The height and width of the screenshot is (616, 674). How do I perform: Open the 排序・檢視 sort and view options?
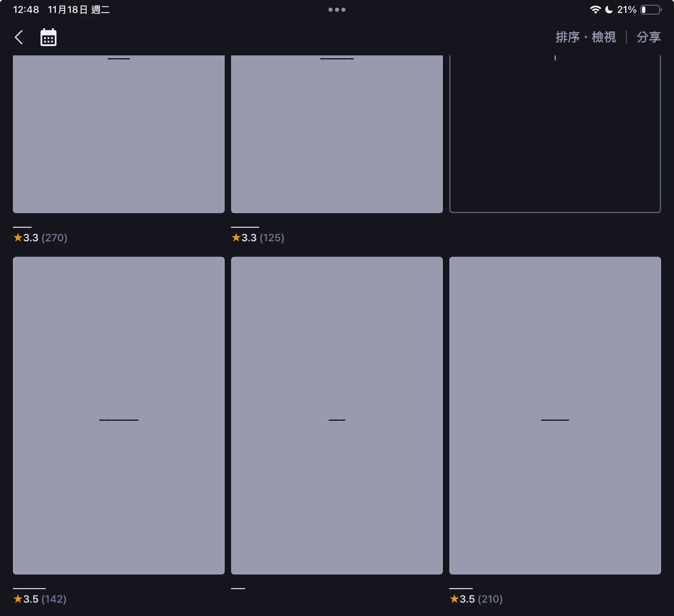585,37
